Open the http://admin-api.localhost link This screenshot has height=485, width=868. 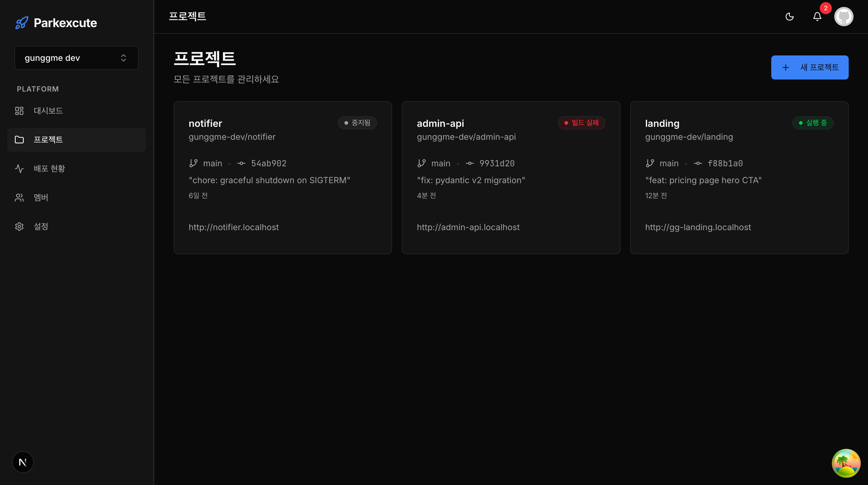click(468, 227)
